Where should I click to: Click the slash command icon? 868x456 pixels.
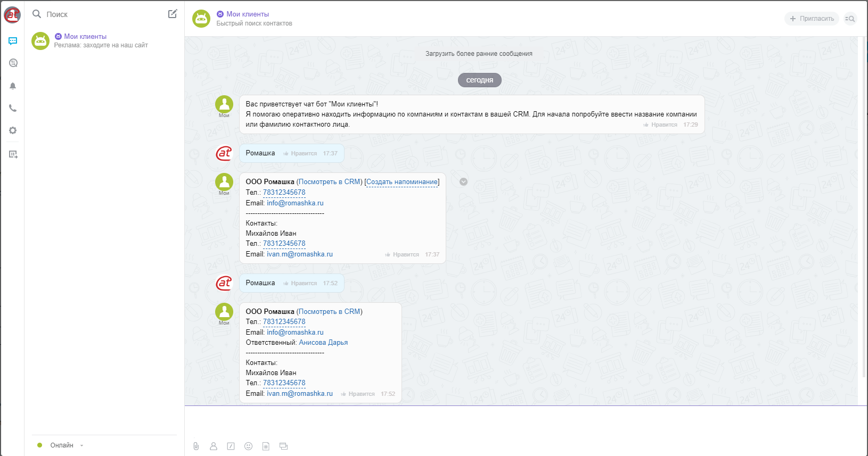point(231,446)
